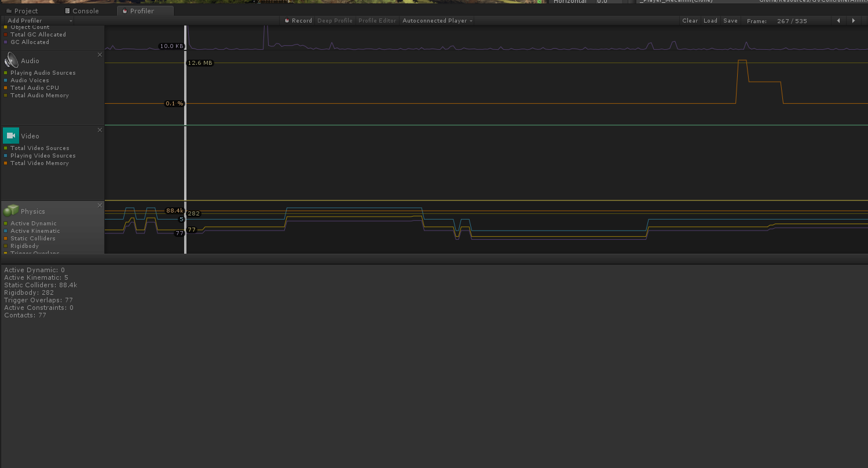The height and width of the screenshot is (468, 868).
Task: Select the Physics module title
Action: click(x=33, y=211)
